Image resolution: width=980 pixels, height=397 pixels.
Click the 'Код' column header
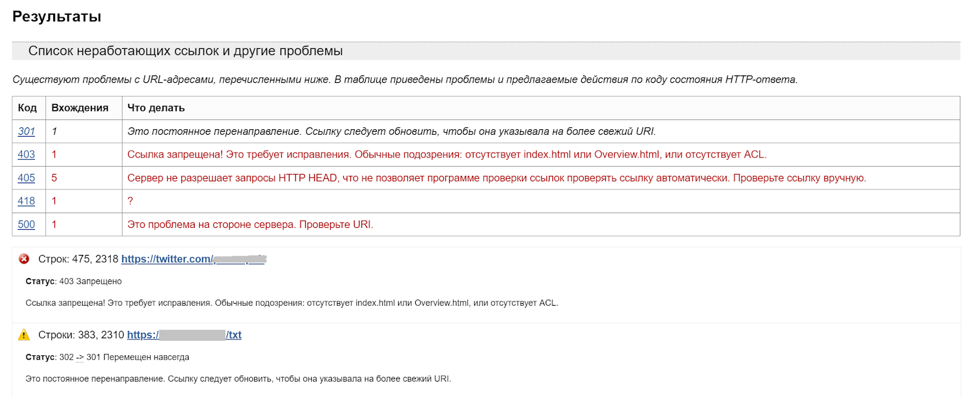pyautogui.click(x=28, y=108)
